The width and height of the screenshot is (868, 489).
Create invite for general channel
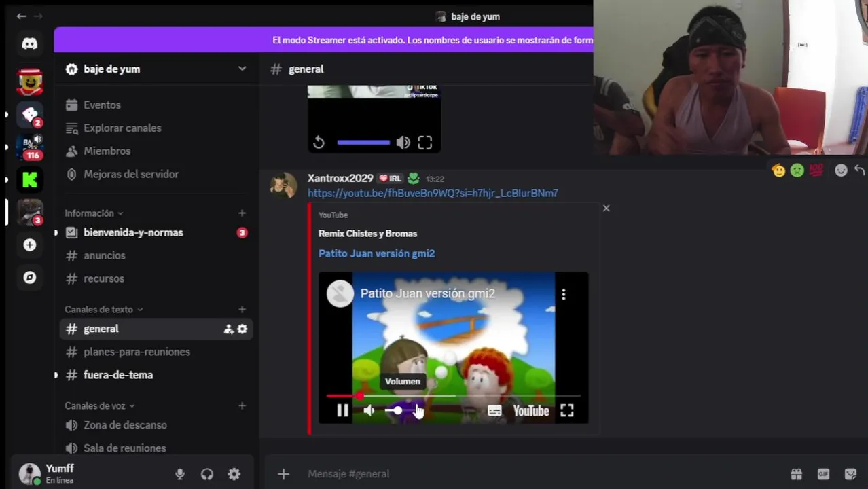tap(228, 329)
